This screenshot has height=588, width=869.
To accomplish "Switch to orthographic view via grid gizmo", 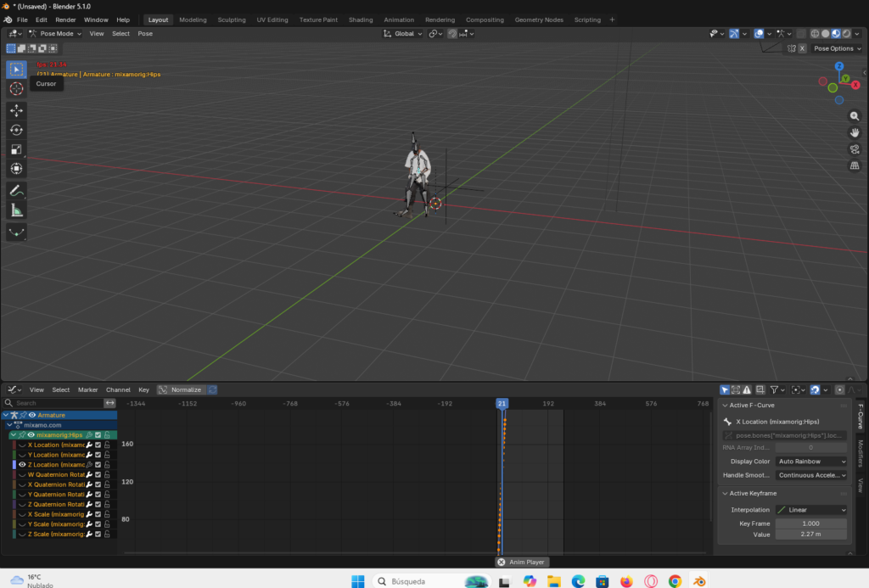I will (x=855, y=165).
